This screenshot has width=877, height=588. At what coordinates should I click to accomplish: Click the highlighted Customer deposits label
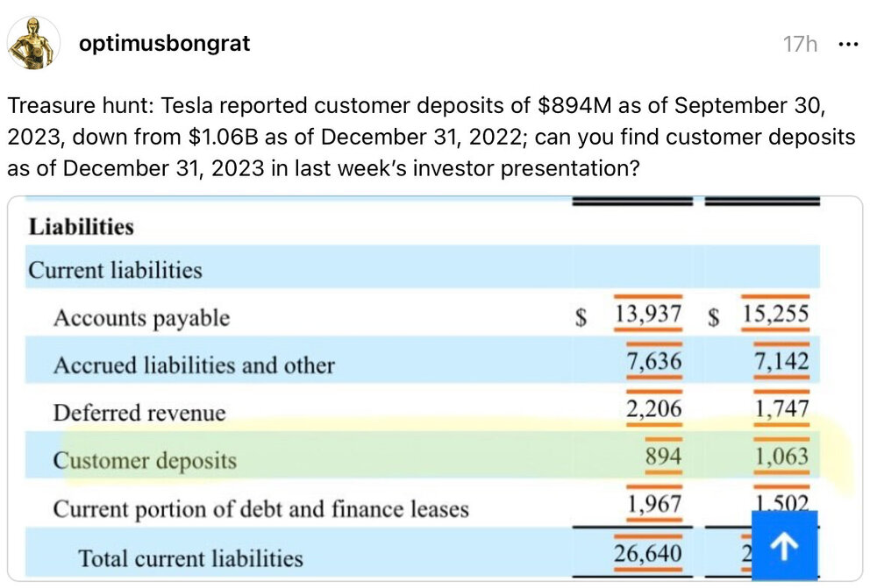[x=145, y=459]
